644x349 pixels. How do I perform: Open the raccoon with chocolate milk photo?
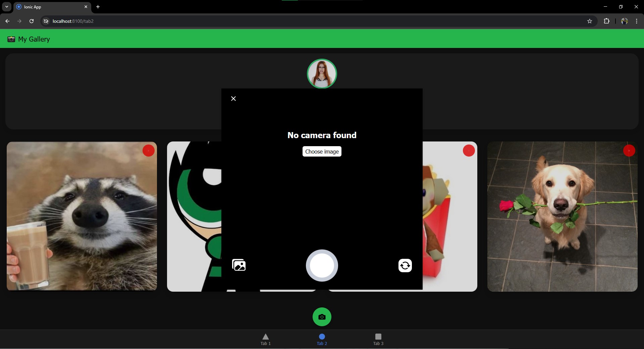pos(82,216)
